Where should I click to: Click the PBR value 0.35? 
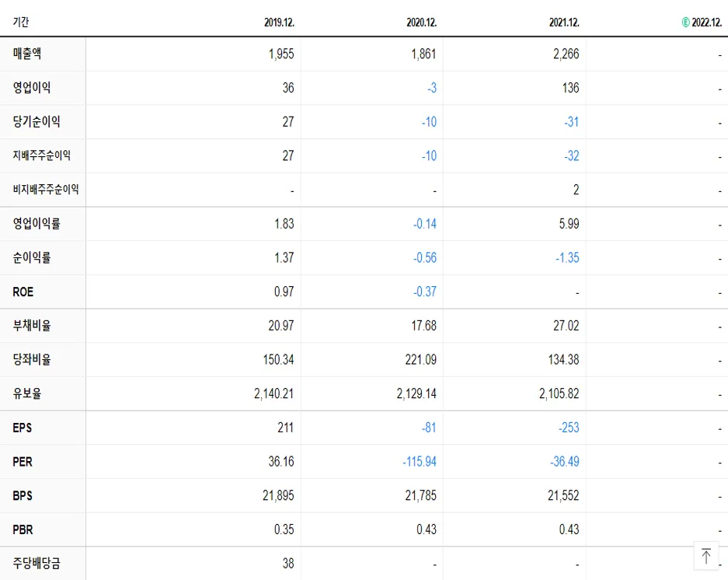point(284,529)
